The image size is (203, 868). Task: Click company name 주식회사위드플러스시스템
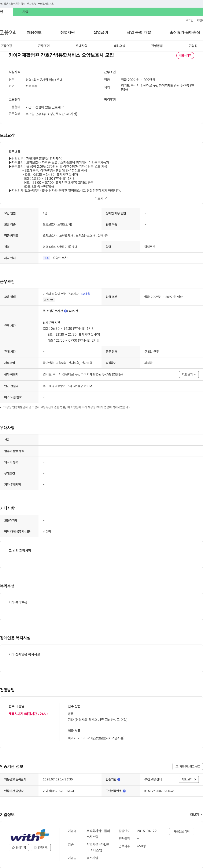pyautogui.click(x=98, y=834)
